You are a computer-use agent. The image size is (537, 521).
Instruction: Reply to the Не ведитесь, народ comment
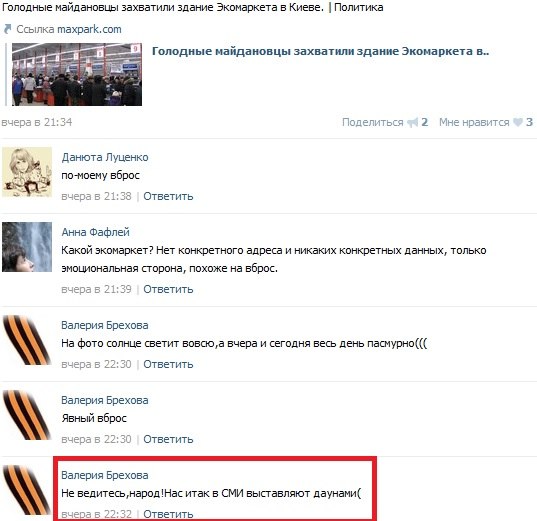168,514
